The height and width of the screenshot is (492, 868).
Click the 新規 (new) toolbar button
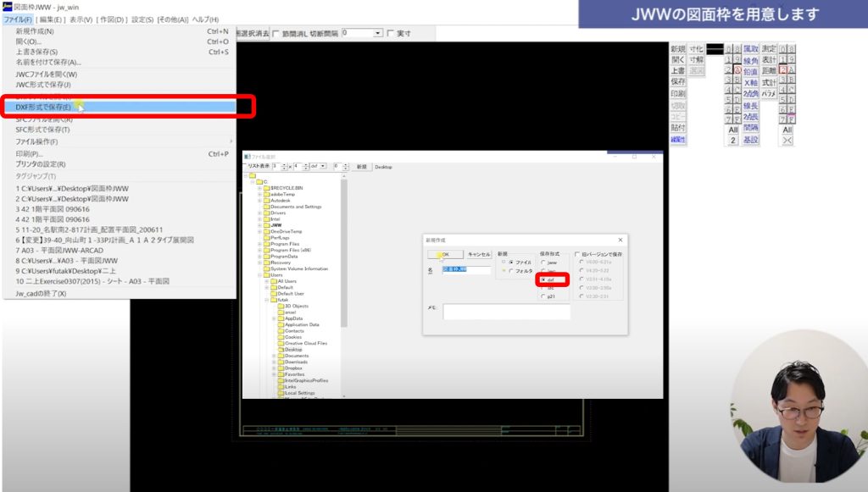[677, 49]
